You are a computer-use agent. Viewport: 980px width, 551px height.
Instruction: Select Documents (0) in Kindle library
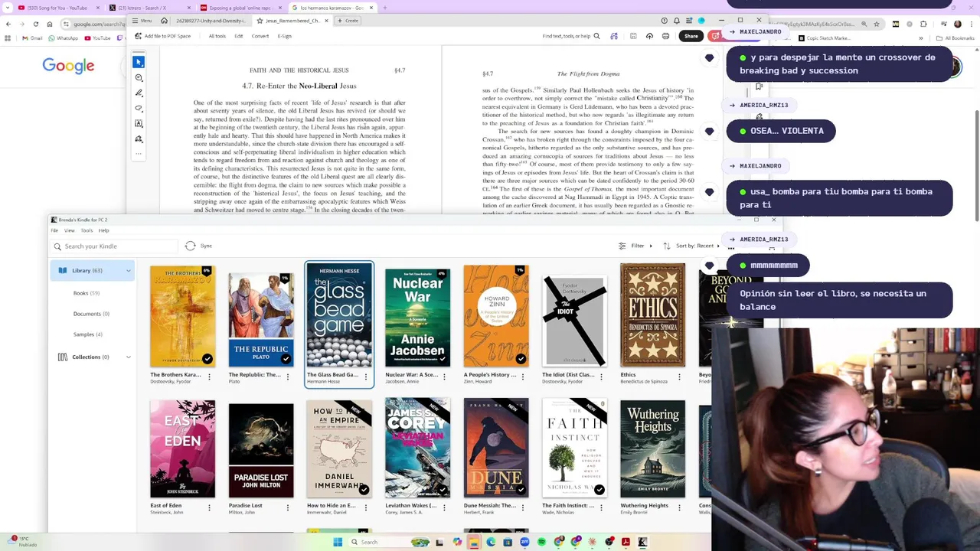tap(91, 314)
